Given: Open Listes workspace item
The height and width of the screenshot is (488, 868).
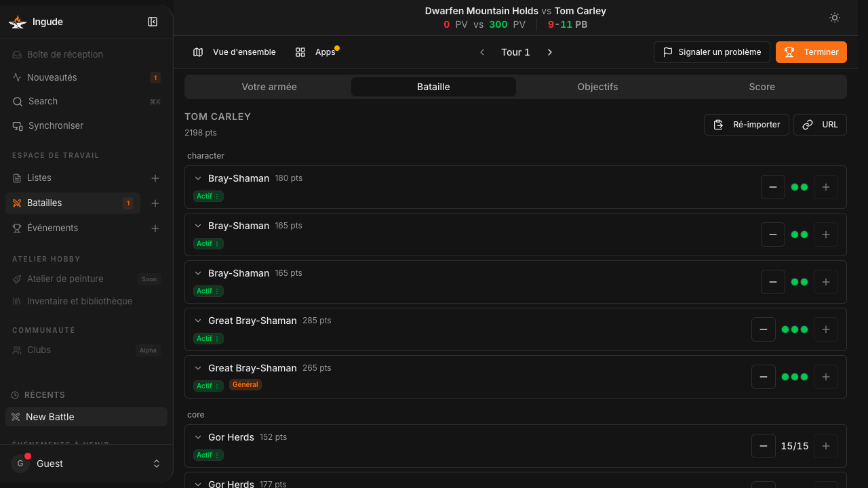Looking at the screenshot, I should 73,178.
